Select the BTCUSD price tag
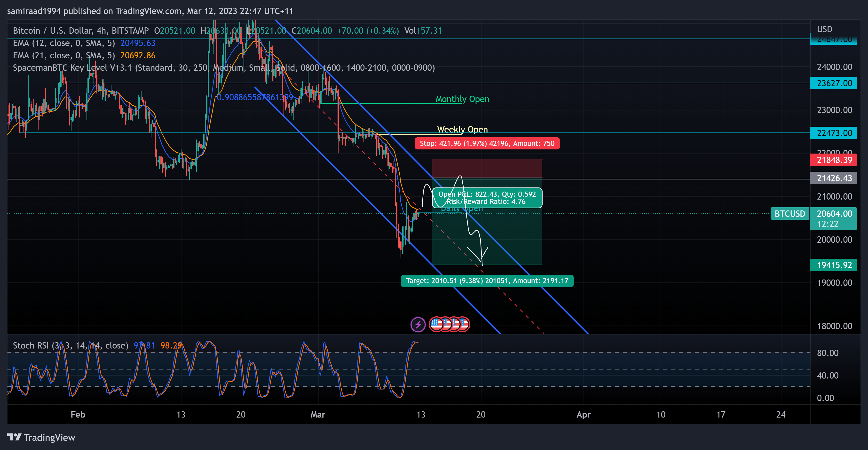868x450 pixels. pyautogui.click(x=789, y=214)
